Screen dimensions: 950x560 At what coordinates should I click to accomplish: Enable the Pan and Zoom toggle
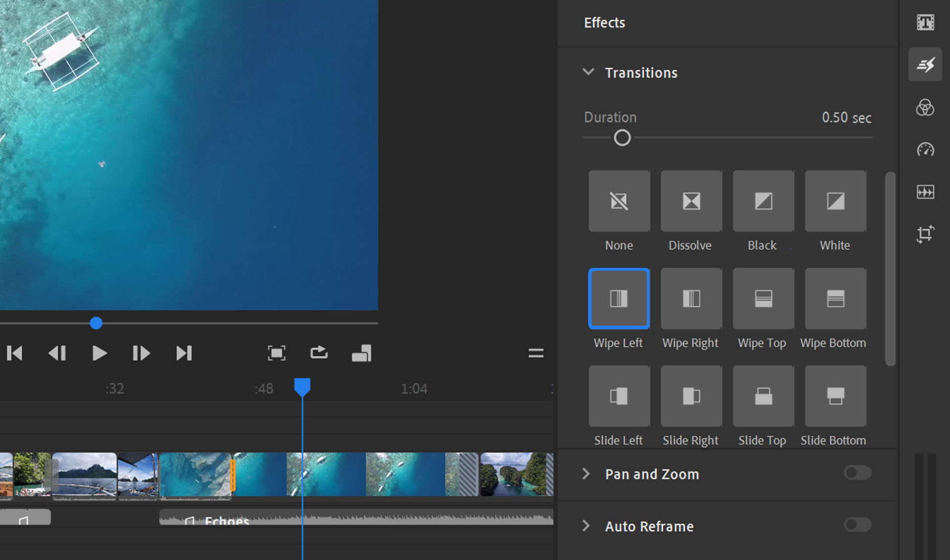[857, 473]
